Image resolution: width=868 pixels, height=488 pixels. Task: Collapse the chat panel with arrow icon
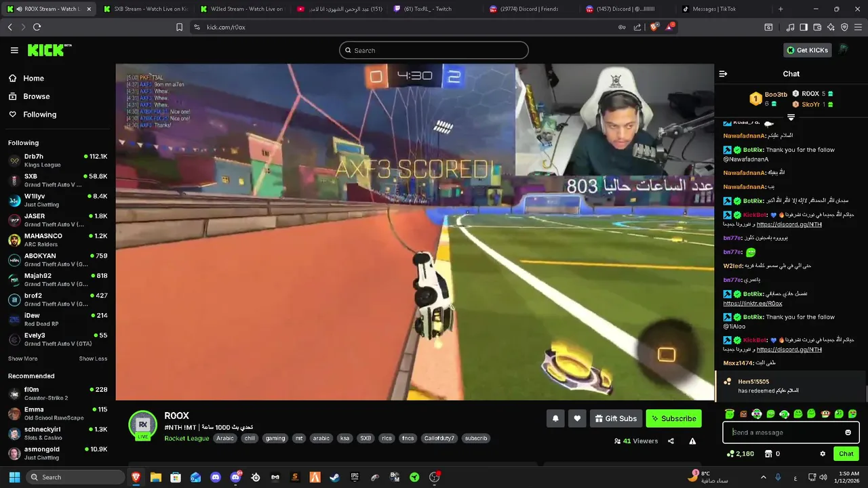click(x=723, y=74)
